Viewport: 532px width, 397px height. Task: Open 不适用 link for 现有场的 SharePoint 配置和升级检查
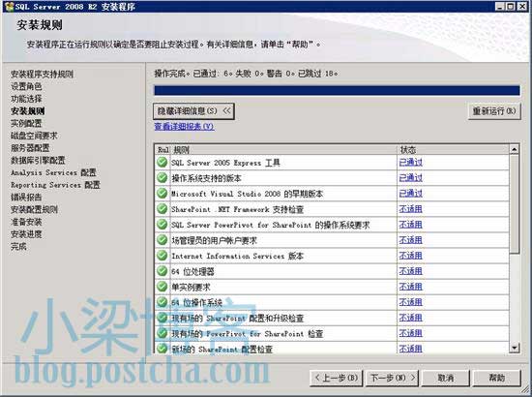tap(410, 318)
